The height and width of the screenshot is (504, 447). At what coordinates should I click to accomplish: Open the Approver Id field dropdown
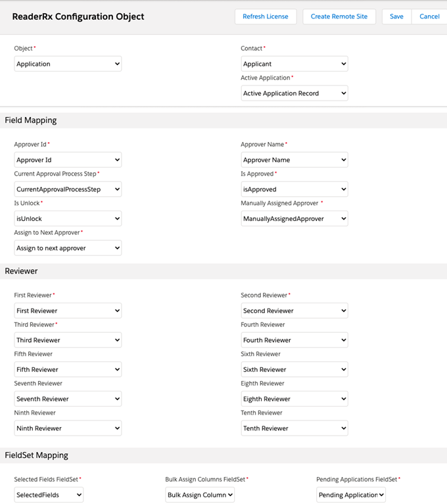tap(68, 160)
